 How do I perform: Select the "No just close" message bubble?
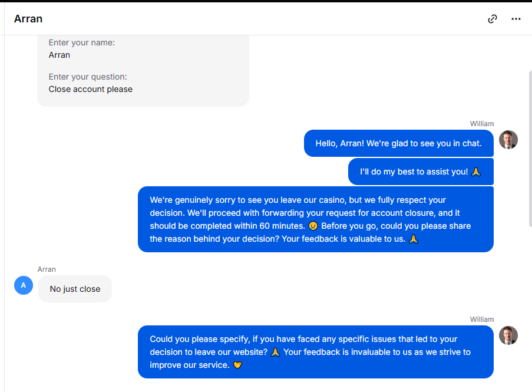[75, 289]
